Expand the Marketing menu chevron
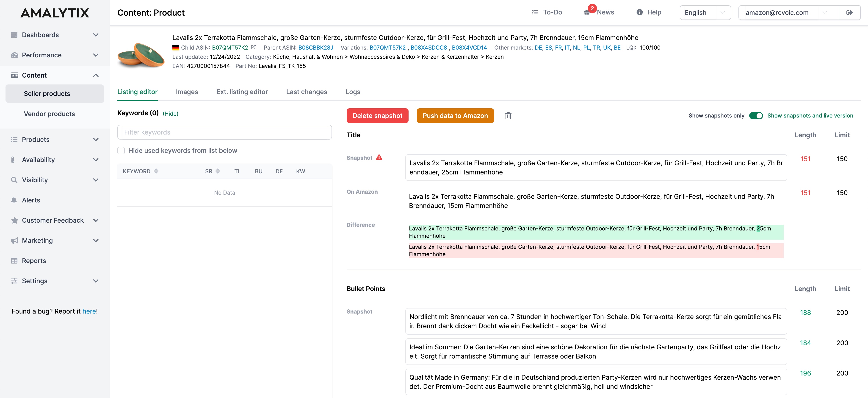This screenshot has height=398, width=868. (96, 241)
